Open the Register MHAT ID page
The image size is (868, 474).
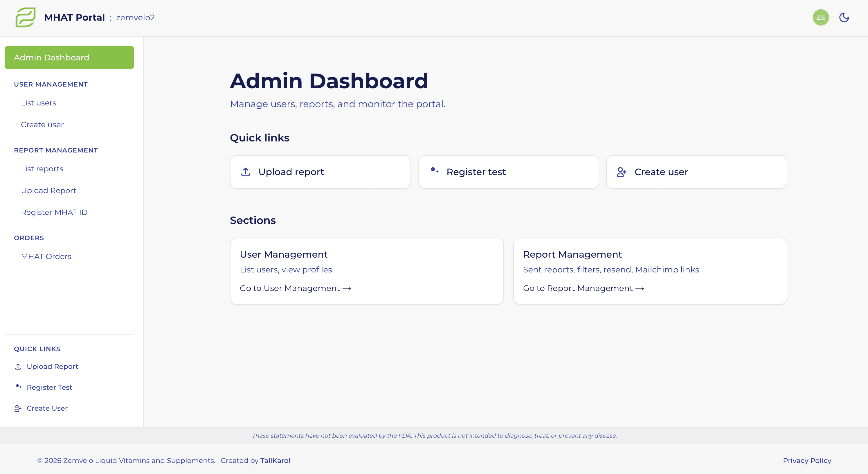pyautogui.click(x=54, y=212)
